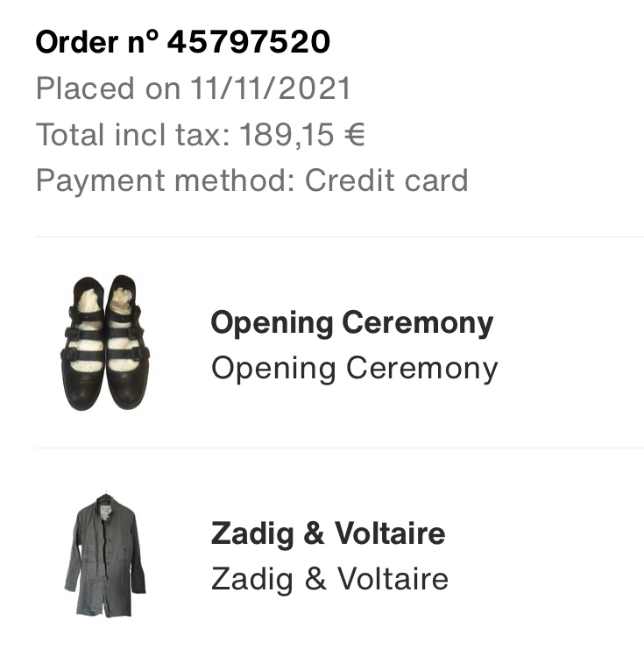Click the "Total incl tax" label
The width and height of the screenshot is (644, 656).
pyautogui.click(x=133, y=134)
